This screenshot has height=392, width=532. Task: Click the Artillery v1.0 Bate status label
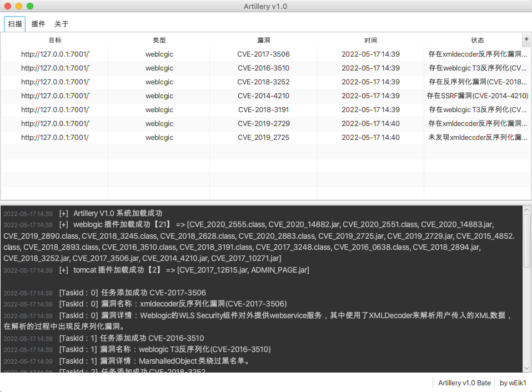(464, 383)
